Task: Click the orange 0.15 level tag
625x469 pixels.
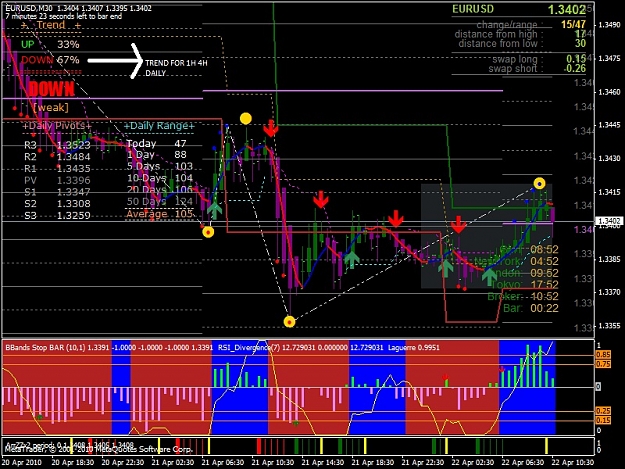Action: pos(603,420)
